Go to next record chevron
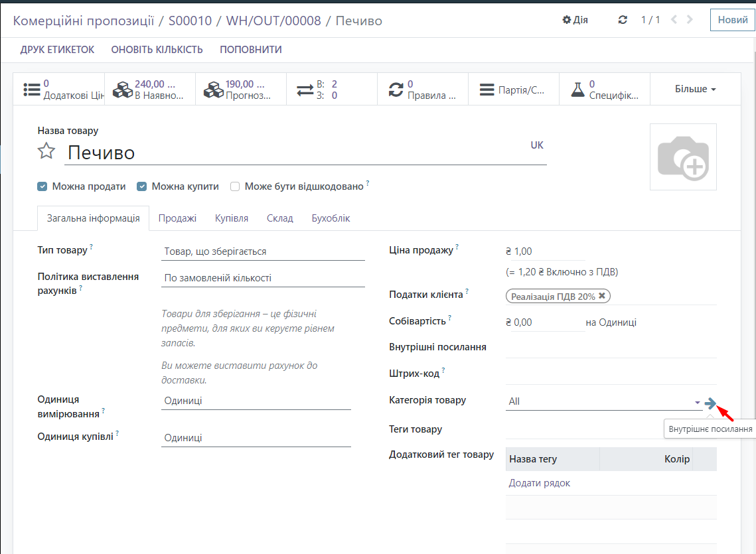Image resolution: width=756 pixels, height=554 pixels. pos(690,20)
